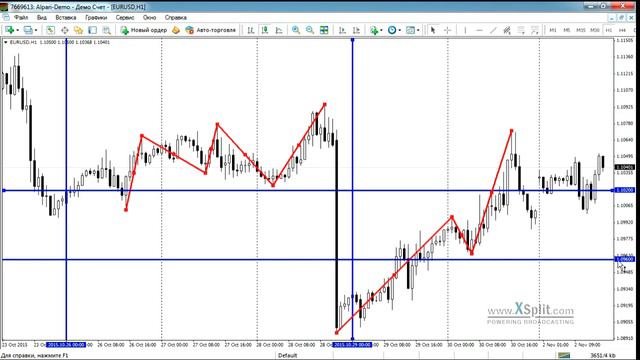Click the Default profile in status bar

[287, 356]
